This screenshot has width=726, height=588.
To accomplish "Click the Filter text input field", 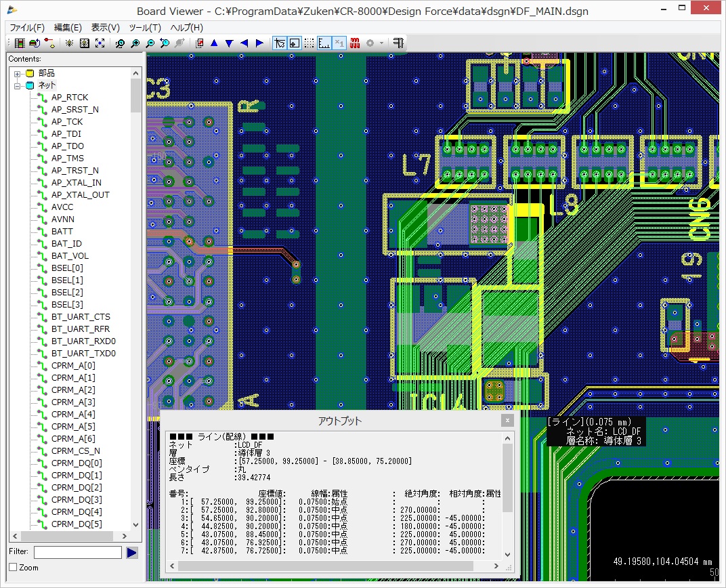I will [x=78, y=553].
